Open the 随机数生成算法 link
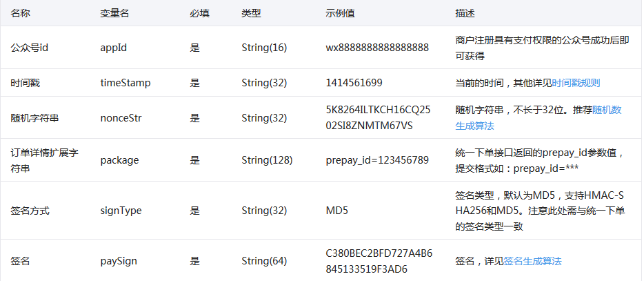 pos(539,118)
